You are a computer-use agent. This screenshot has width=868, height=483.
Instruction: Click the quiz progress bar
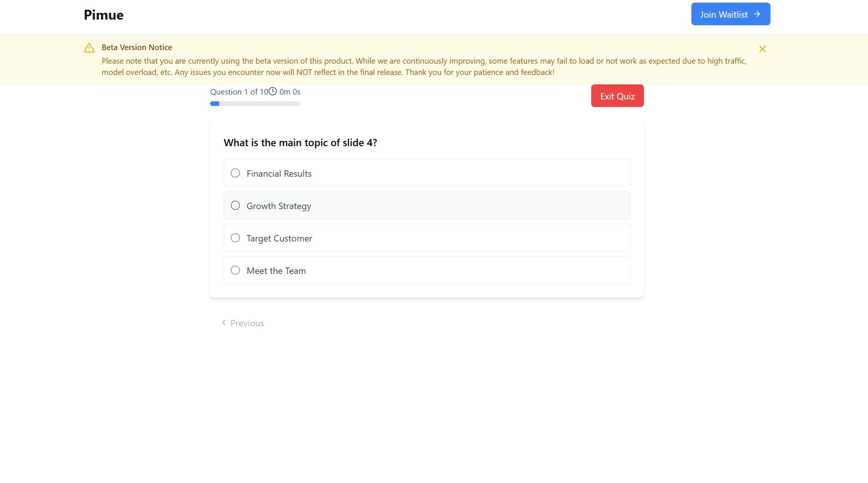255,104
